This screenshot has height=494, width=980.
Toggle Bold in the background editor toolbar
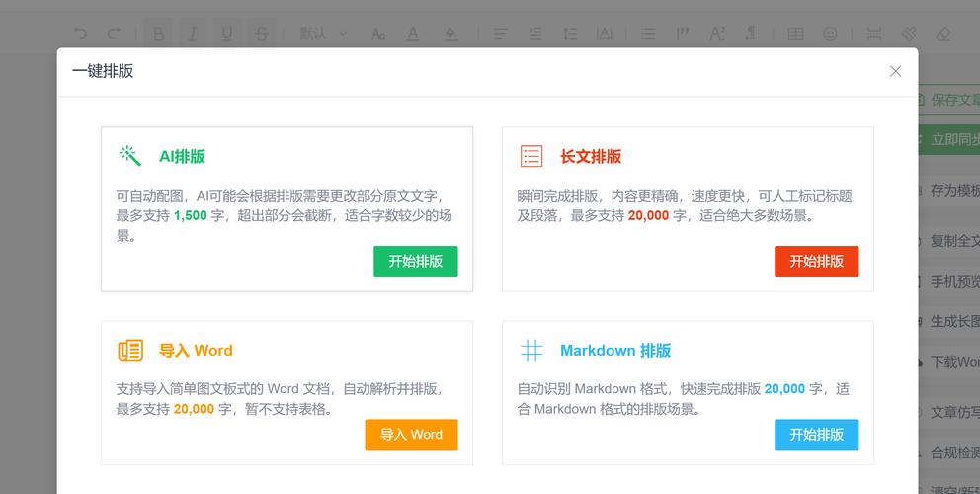[x=159, y=34]
